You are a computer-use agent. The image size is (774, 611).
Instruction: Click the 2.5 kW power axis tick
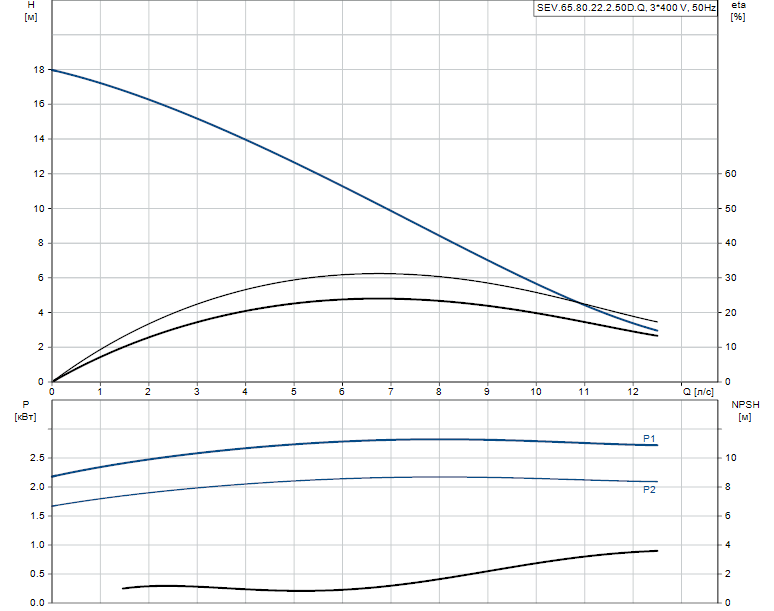point(37,458)
